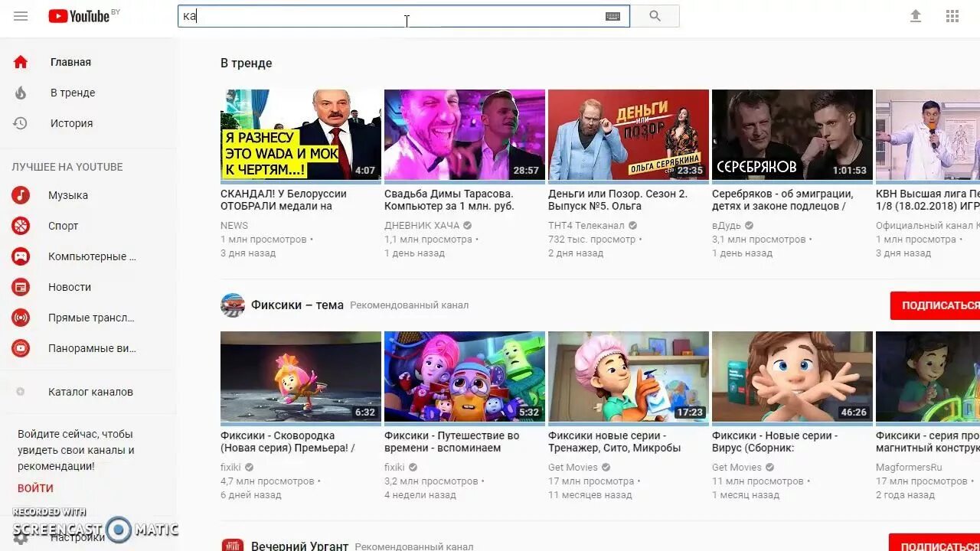Open the MagformersRu channel name
The height and width of the screenshot is (551, 980).
click(x=909, y=468)
